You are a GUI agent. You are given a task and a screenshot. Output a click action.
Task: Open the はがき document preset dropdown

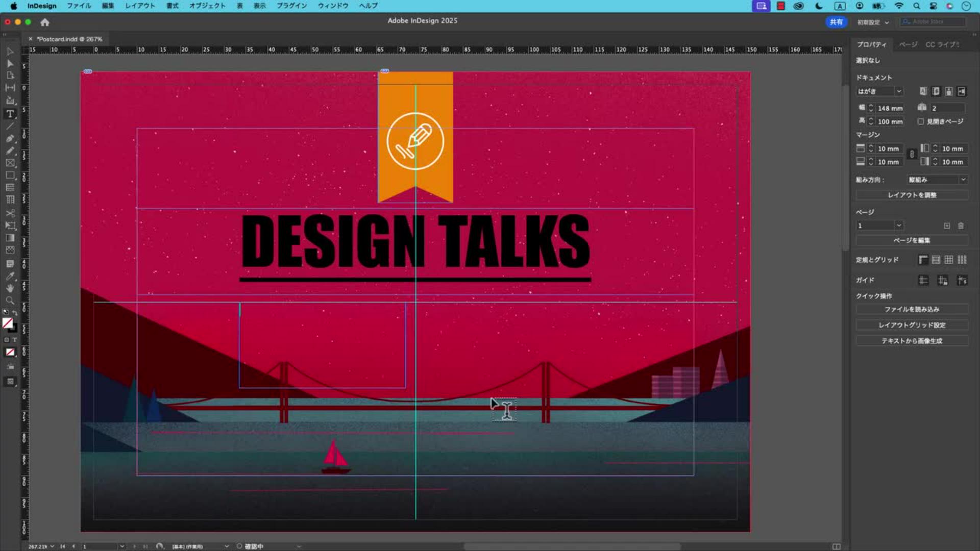(x=899, y=91)
